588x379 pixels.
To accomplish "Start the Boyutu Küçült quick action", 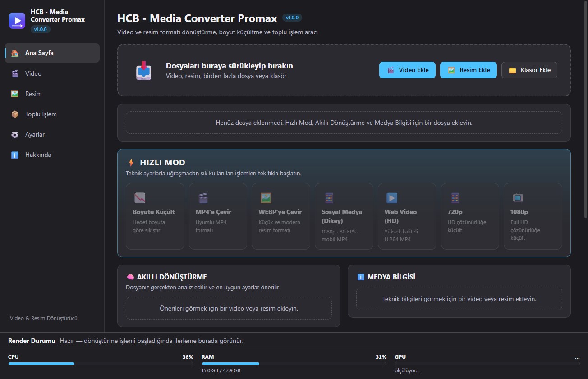I will (155, 216).
